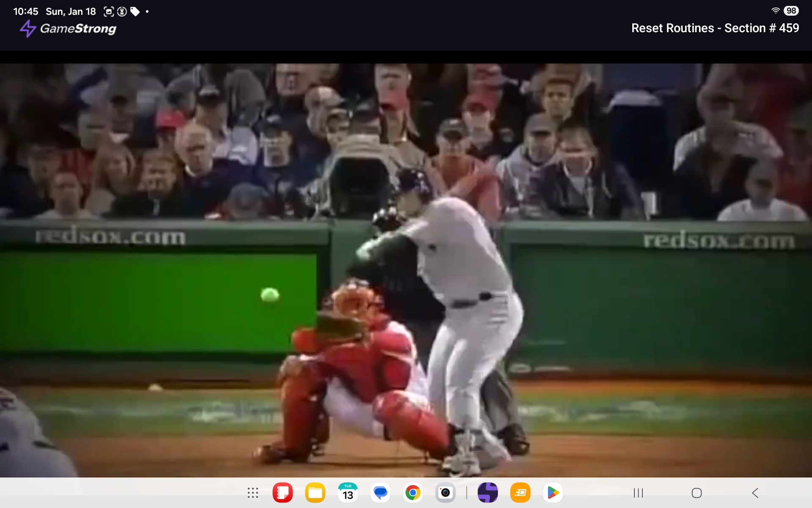
Task: Open the Camera app in taskbar
Action: coord(445,493)
